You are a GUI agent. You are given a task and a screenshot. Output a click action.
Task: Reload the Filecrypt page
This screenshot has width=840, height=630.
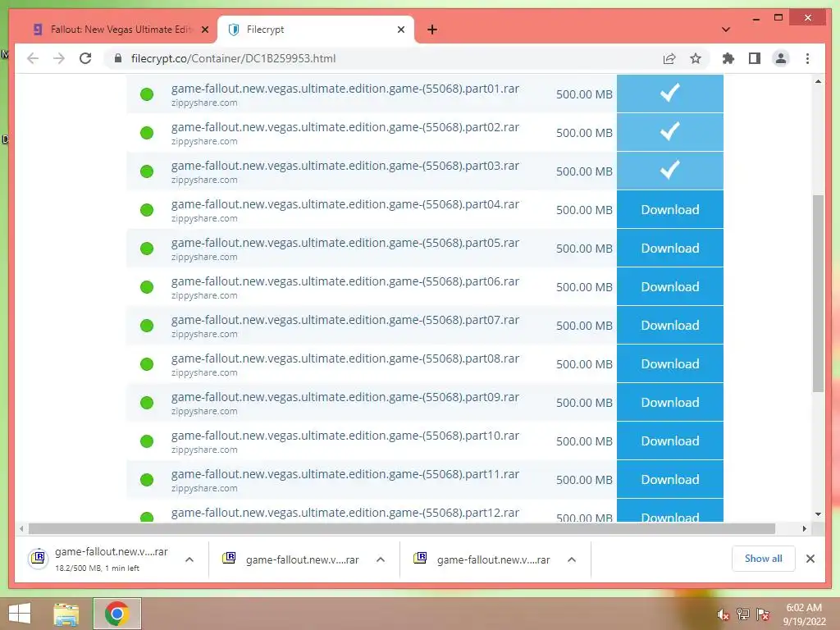(x=85, y=58)
